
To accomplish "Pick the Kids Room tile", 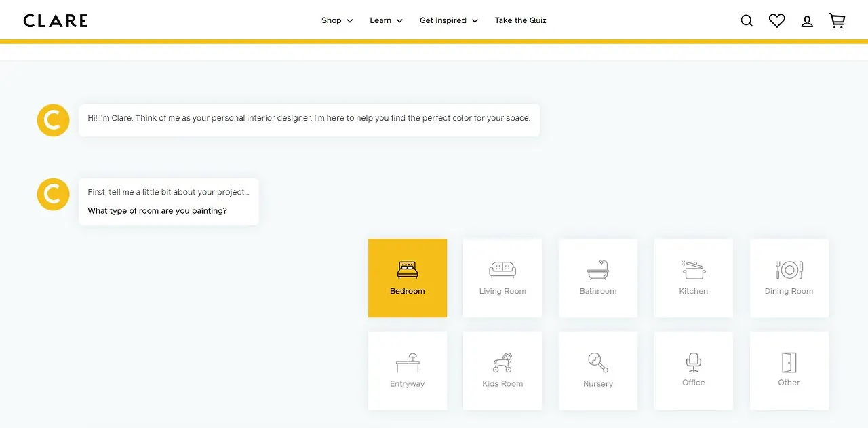I will 502,370.
